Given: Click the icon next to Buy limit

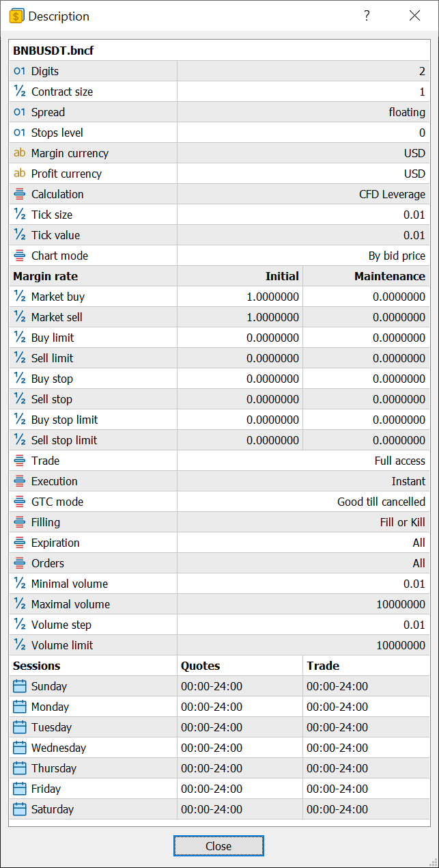Looking at the screenshot, I should pos(19,338).
